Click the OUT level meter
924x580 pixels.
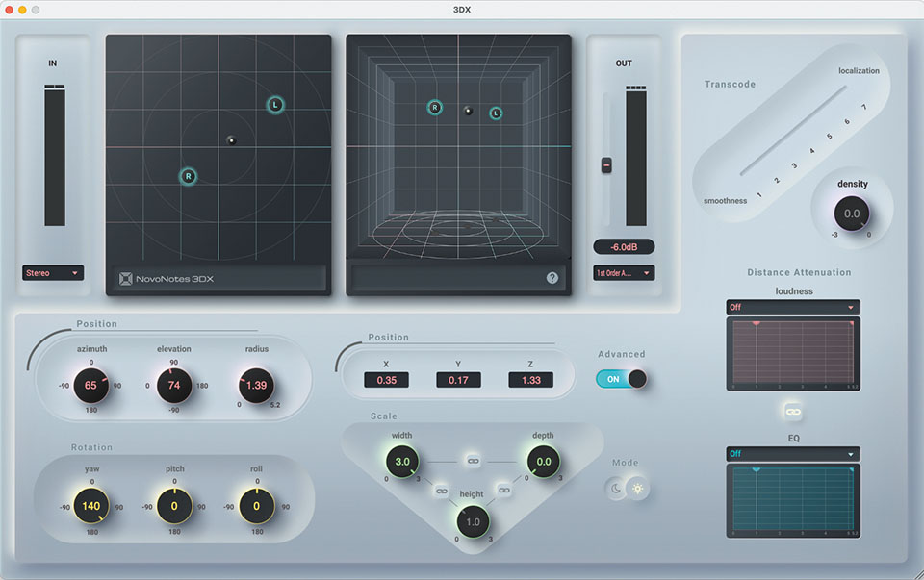pos(636,156)
